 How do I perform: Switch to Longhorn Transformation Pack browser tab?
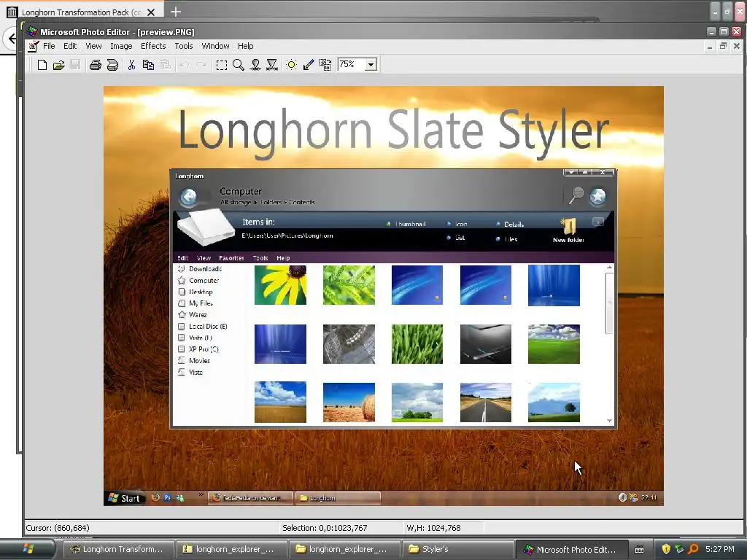click(81, 12)
